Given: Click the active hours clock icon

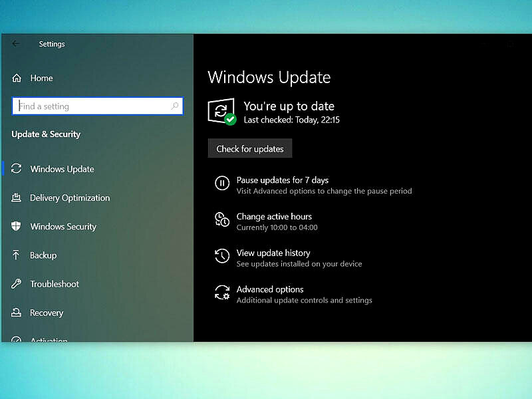Looking at the screenshot, I should point(221,220).
